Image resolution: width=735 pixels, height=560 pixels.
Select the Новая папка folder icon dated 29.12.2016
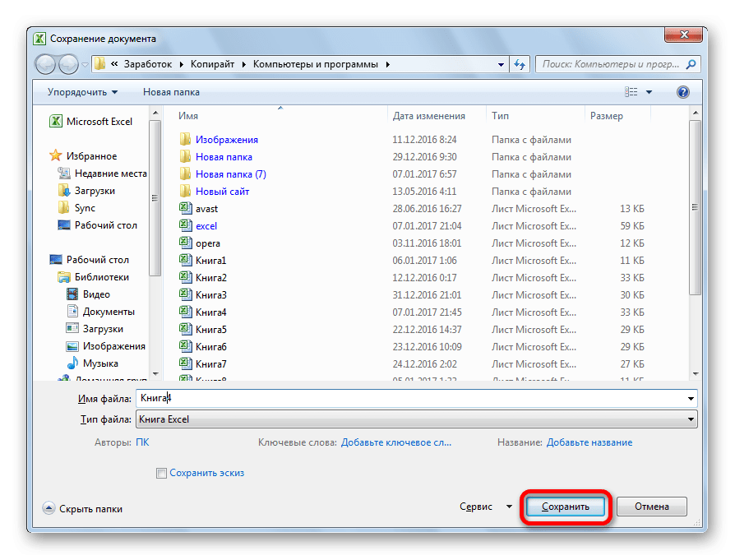[x=186, y=156]
